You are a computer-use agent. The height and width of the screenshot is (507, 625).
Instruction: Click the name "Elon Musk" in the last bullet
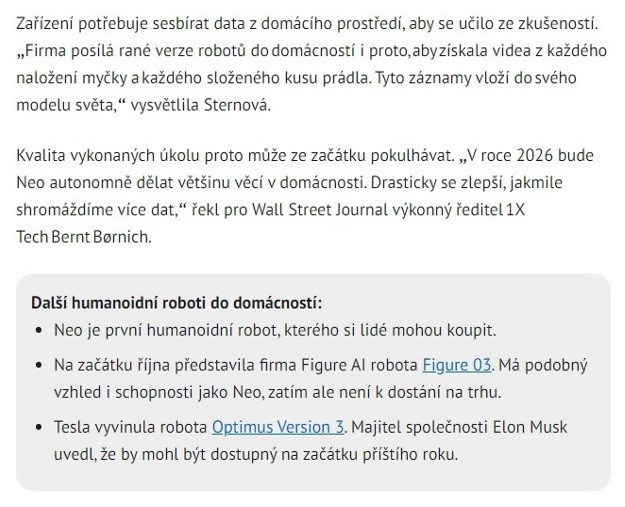coord(529,427)
